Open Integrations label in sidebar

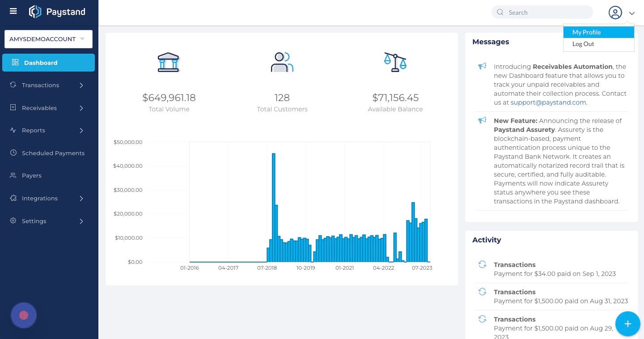coord(40,198)
